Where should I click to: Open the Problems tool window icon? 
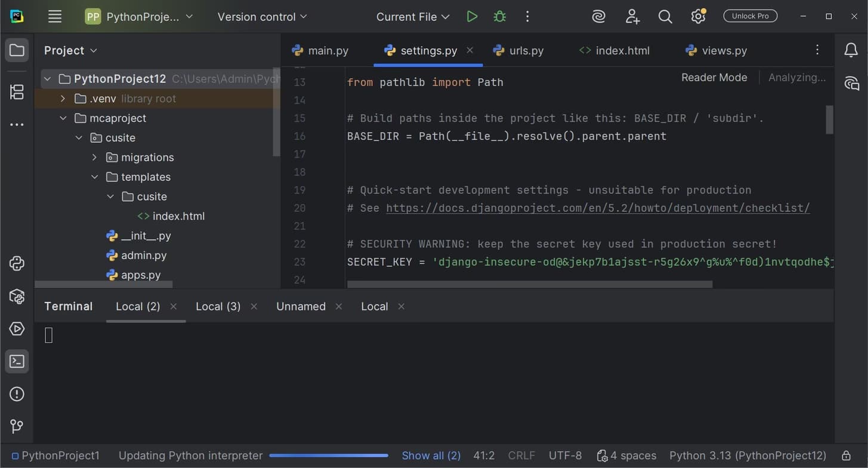pyautogui.click(x=17, y=394)
